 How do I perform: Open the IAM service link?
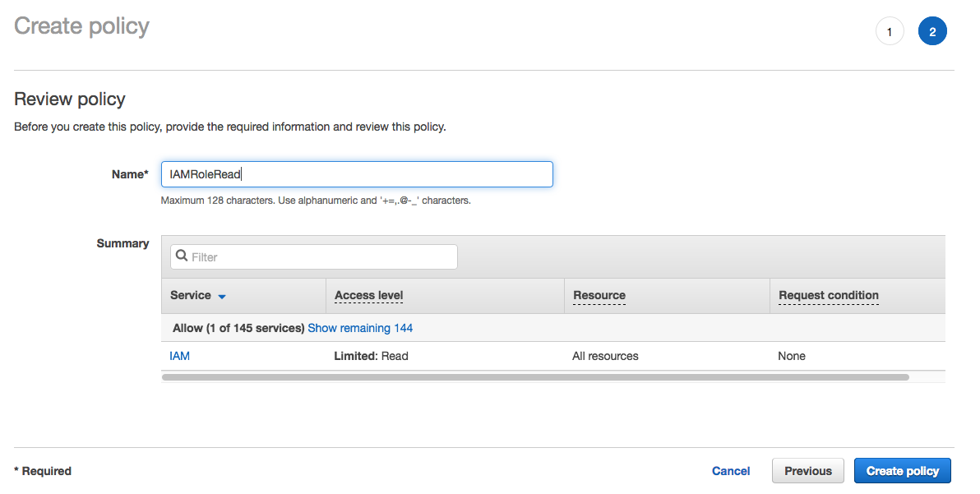click(x=179, y=356)
